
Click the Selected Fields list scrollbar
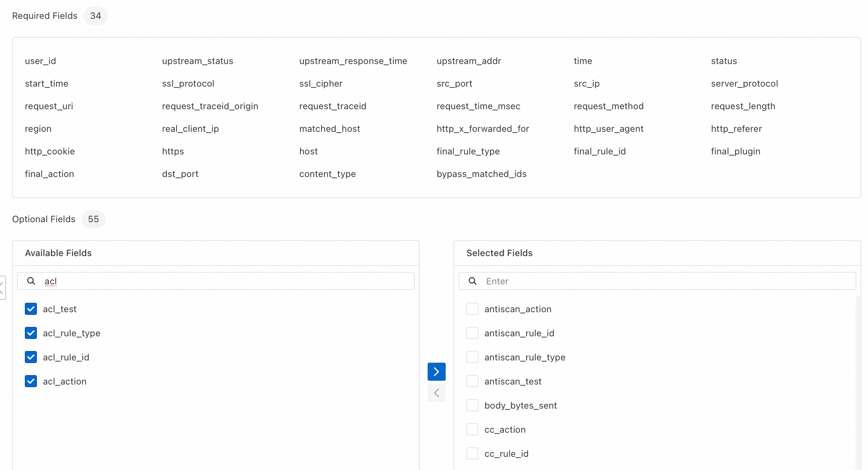pyautogui.click(x=857, y=377)
